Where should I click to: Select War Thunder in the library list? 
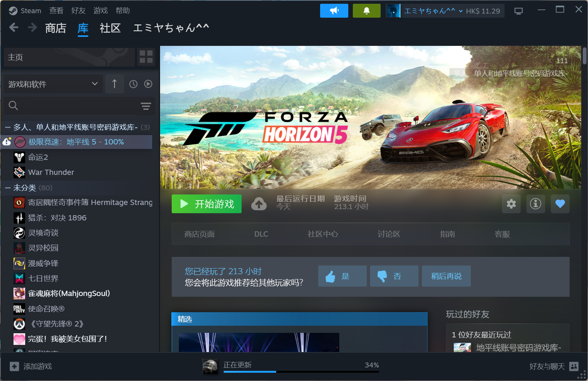(x=51, y=172)
